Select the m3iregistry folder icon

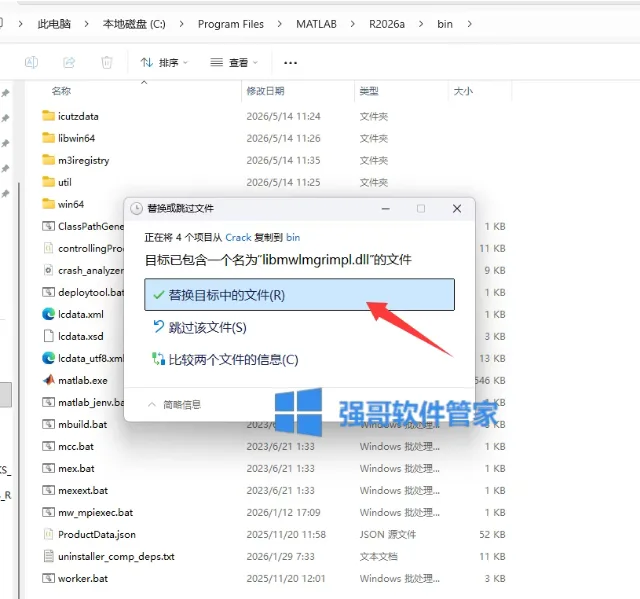[x=48, y=160]
